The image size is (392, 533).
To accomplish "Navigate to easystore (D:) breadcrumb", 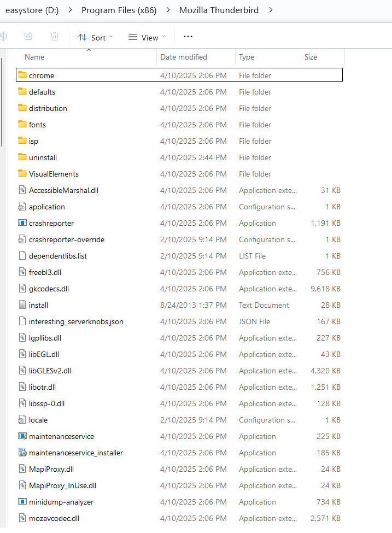I will 32,10.
